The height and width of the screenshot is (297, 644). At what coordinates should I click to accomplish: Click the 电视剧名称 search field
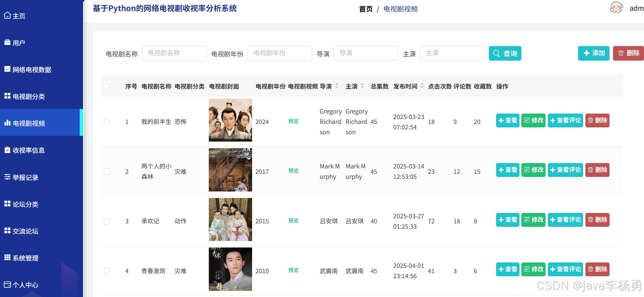pyautogui.click(x=174, y=53)
